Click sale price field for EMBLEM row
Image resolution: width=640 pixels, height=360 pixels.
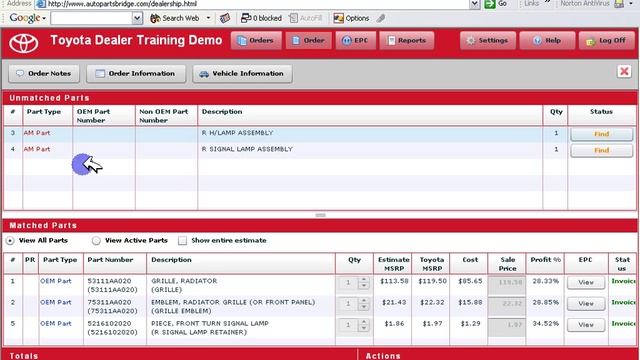(x=507, y=305)
